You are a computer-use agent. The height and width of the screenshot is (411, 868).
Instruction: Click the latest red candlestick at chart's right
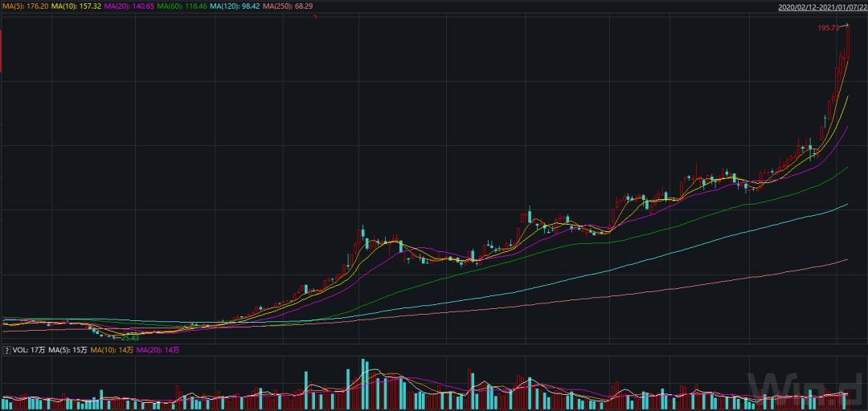[x=847, y=42]
